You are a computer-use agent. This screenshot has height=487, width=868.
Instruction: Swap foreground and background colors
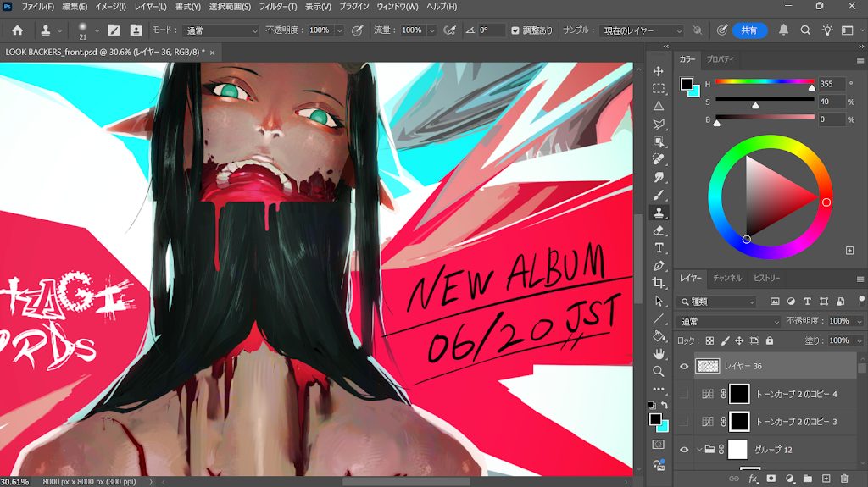[x=665, y=405]
